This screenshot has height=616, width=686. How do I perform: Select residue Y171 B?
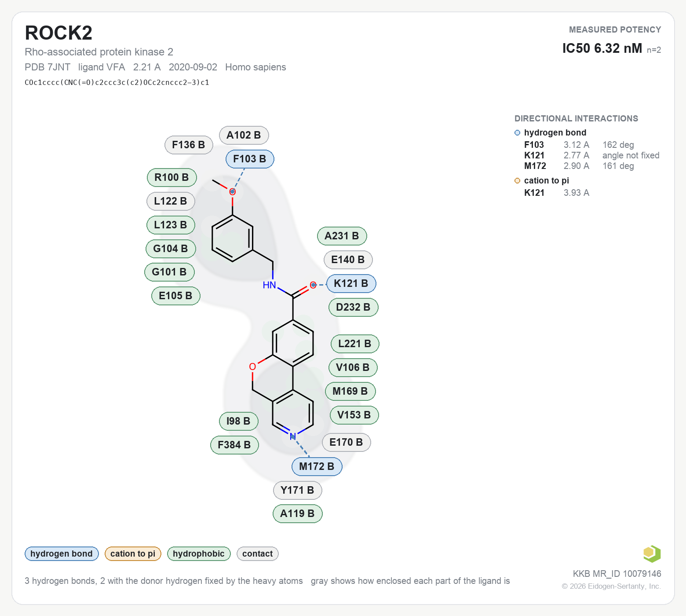(297, 490)
